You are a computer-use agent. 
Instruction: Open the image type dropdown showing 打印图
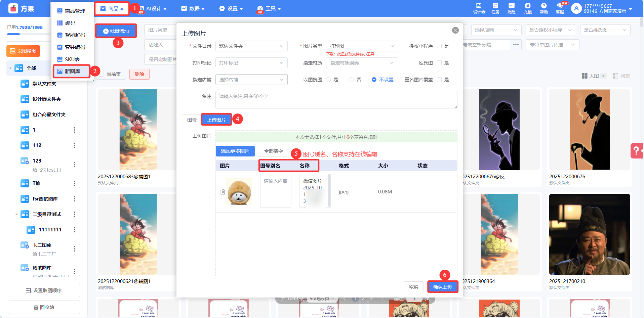click(362, 46)
